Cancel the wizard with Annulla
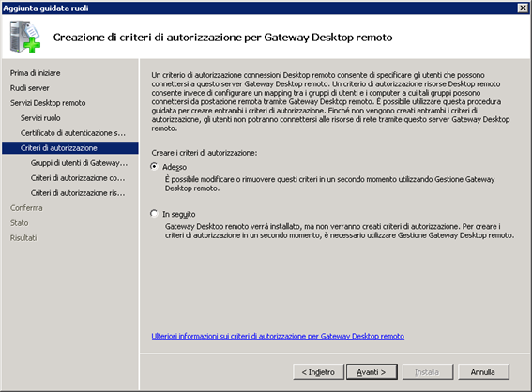Viewport: 532px width, 392px height. click(x=483, y=372)
